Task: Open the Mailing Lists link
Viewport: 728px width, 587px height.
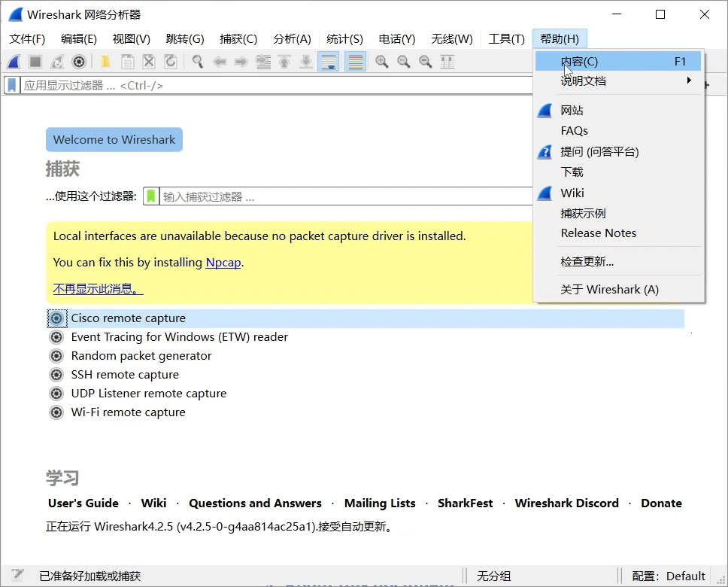Action: pos(380,503)
